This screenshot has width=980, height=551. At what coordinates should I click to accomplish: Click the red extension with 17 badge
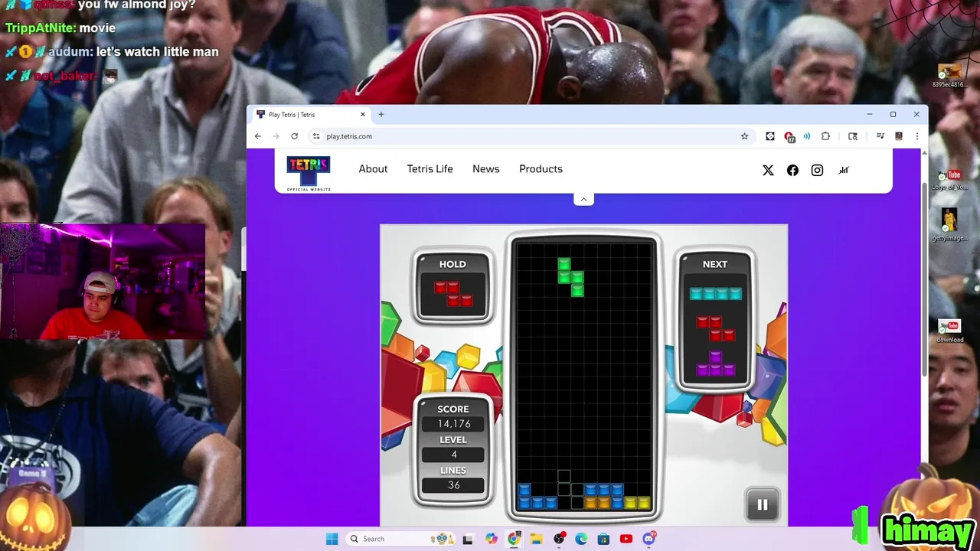pos(789,137)
